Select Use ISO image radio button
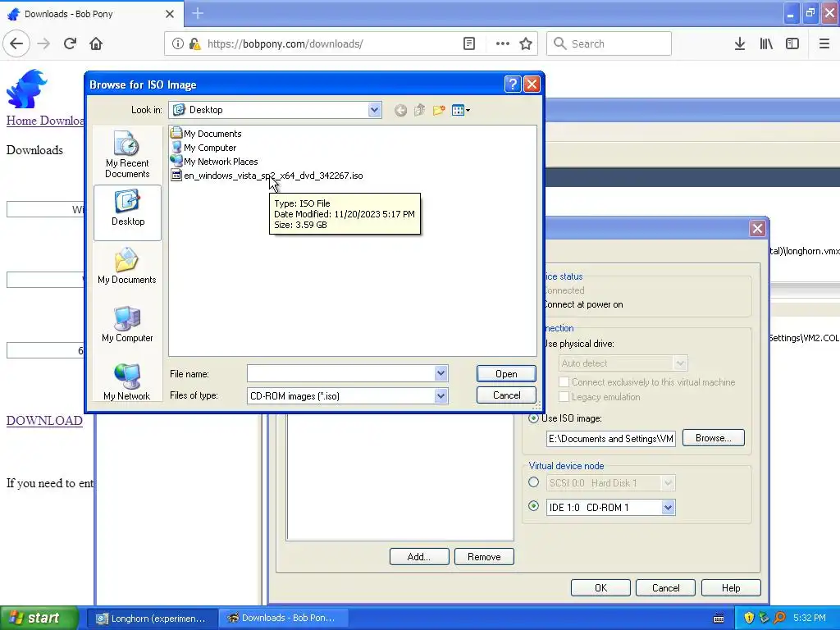840x630 pixels. coord(533,418)
